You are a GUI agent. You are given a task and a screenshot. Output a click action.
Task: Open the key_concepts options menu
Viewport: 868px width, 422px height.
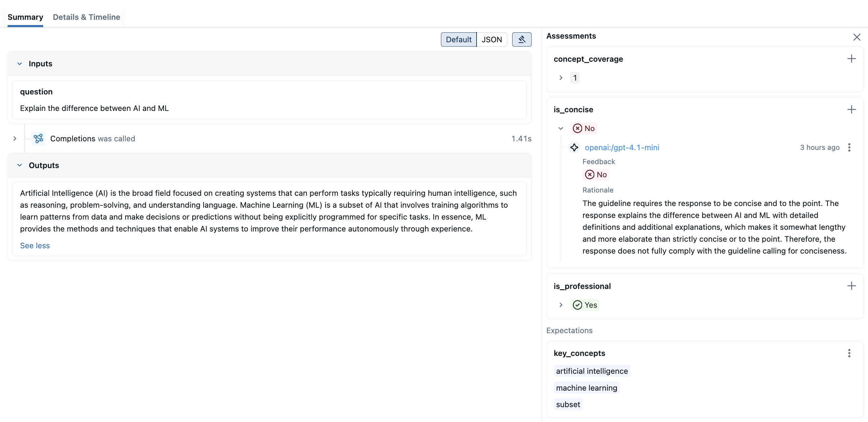pos(849,353)
